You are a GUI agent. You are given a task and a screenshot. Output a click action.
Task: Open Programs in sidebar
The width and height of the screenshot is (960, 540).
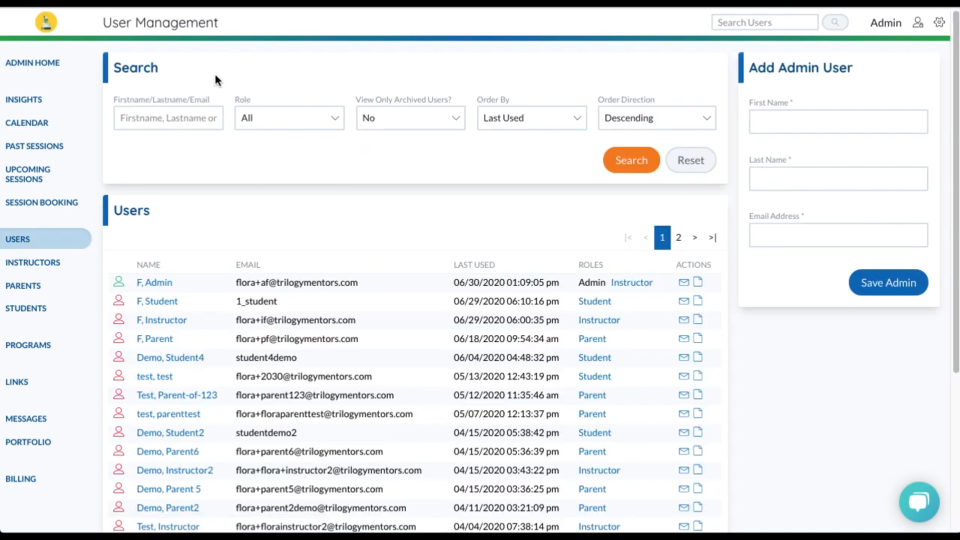coord(28,345)
